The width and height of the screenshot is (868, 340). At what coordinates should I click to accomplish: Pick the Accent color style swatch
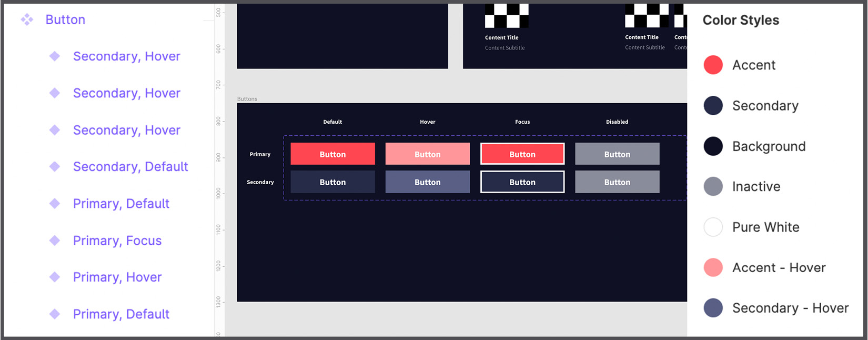point(713,65)
